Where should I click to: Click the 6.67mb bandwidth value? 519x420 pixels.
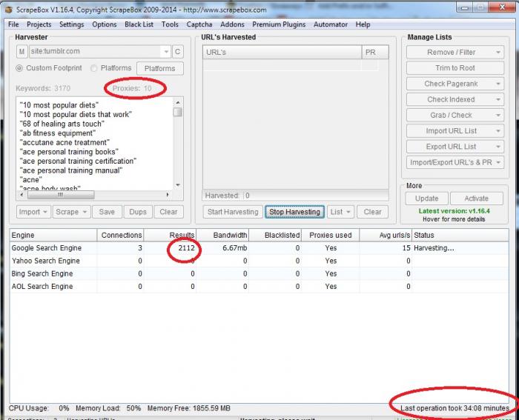(235, 248)
